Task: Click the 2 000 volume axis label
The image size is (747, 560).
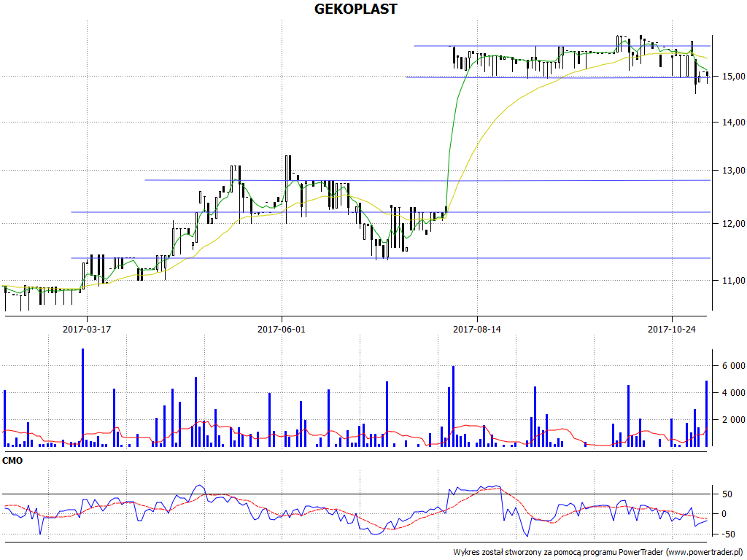Action: (x=733, y=419)
